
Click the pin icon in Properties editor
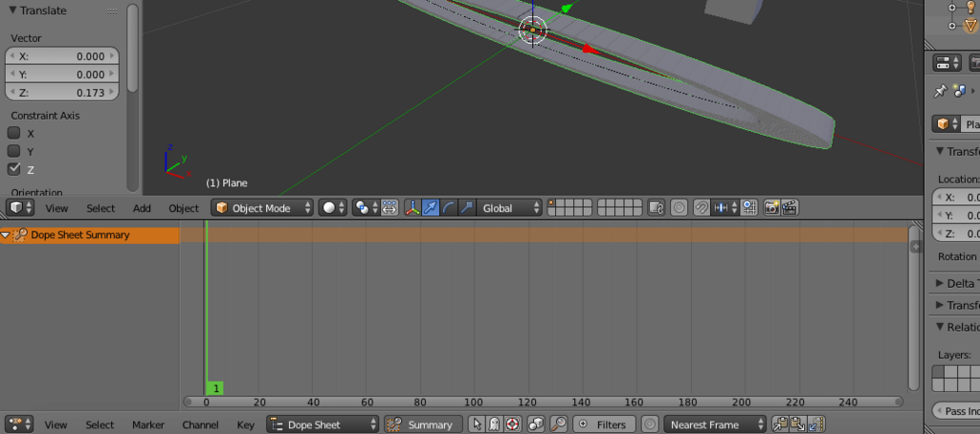tap(940, 92)
